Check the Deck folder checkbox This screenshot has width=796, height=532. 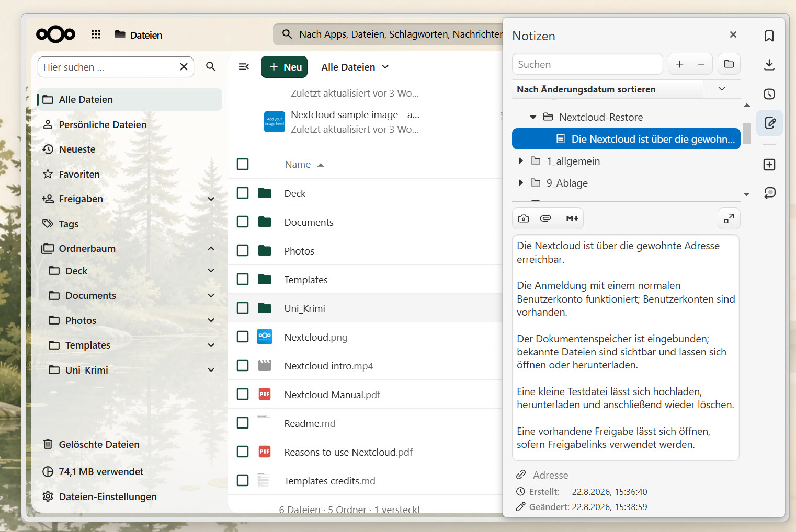tap(243, 193)
